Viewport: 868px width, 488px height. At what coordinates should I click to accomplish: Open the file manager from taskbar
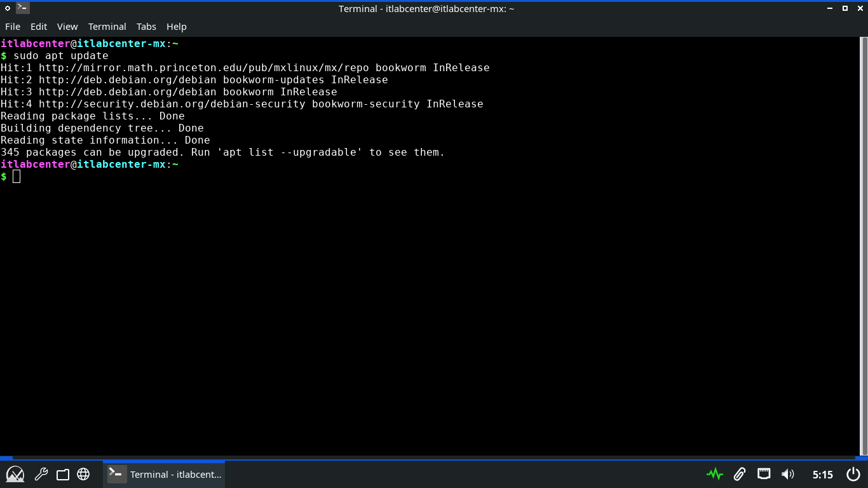tap(62, 474)
